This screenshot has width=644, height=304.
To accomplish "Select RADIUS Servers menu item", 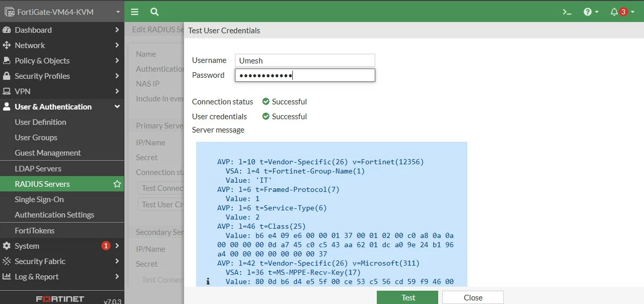I will pos(62,184).
